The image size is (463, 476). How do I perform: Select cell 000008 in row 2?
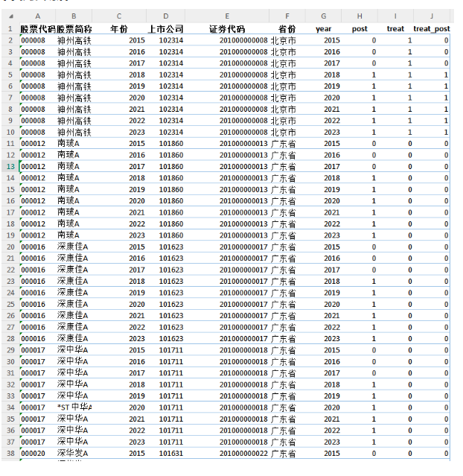38,40
